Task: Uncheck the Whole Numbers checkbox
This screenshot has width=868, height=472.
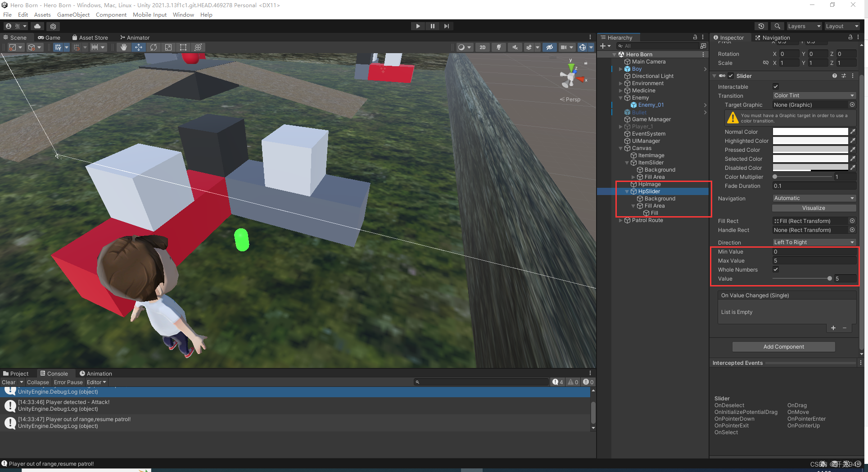Action: [776, 269]
